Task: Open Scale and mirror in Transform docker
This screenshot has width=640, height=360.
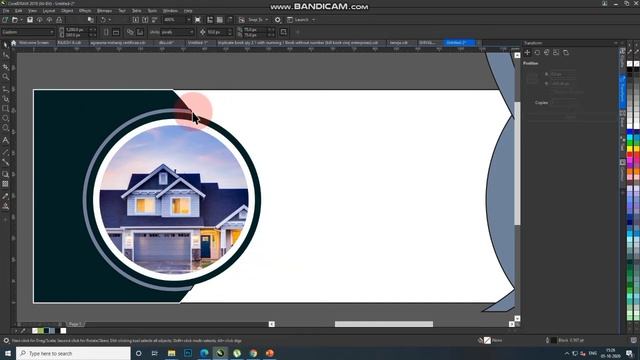Action: [547, 53]
